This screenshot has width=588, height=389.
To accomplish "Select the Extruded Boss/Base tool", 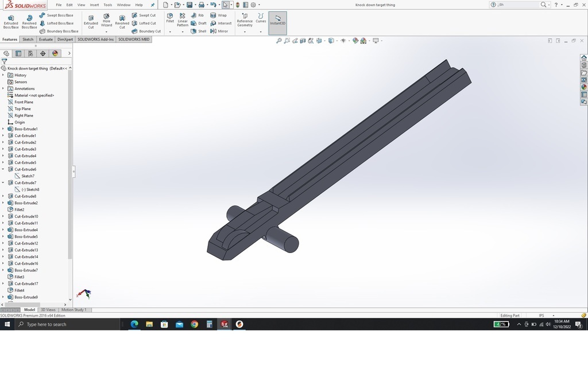I will 11,22.
